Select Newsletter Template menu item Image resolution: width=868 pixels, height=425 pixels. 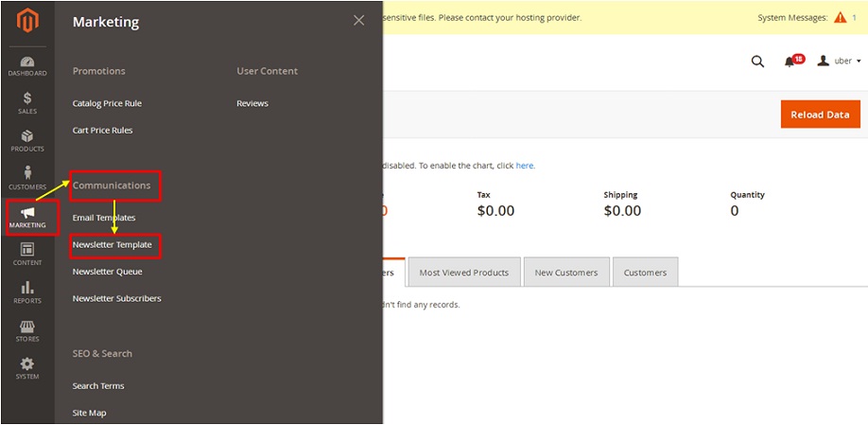point(112,245)
